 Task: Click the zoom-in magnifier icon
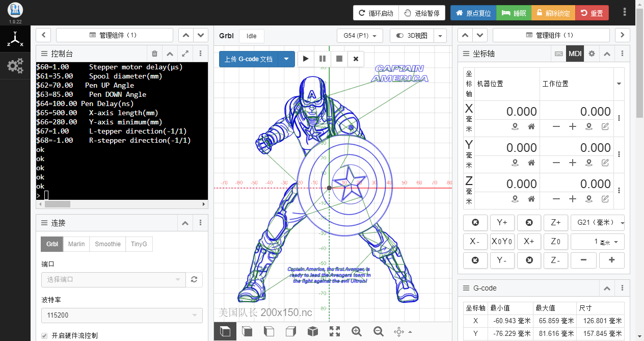(x=357, y=331)
